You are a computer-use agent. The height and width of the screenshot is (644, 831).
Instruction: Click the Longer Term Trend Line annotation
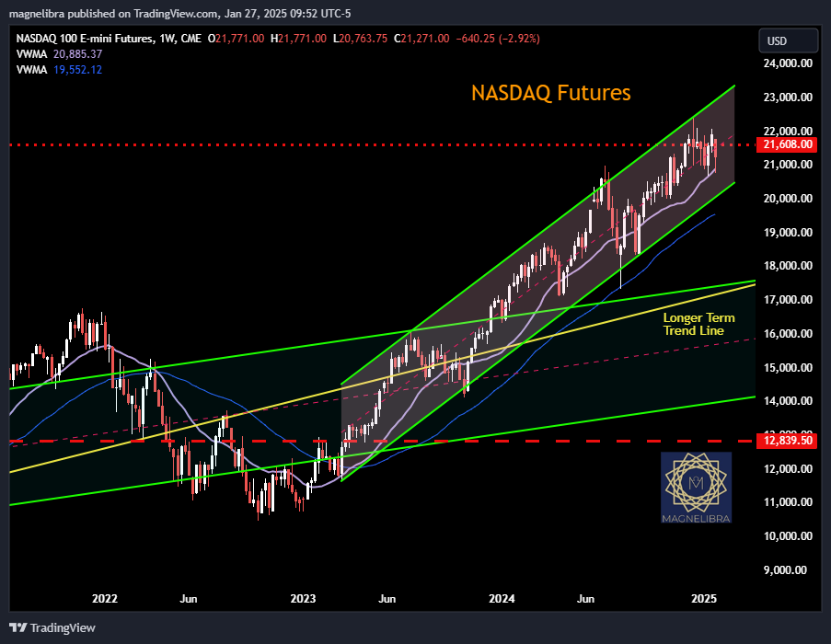pyautogui.click(x=699, y=324)
